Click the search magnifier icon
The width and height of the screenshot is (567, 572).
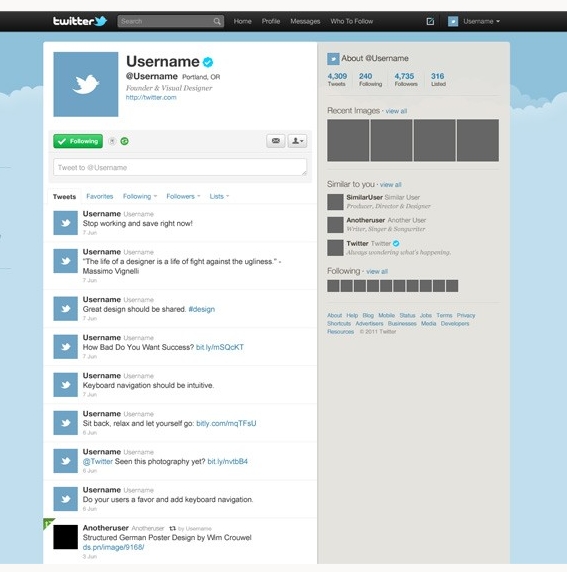217,21
